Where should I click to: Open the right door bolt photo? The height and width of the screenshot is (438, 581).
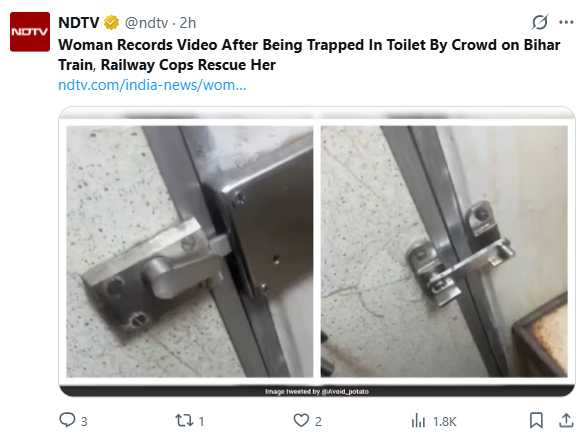[444, 251]
